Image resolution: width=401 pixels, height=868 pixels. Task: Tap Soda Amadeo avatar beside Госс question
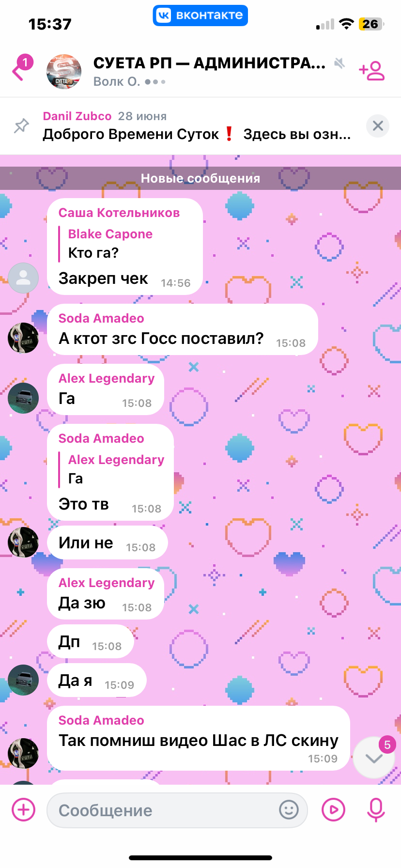click(x=23, y=338)
